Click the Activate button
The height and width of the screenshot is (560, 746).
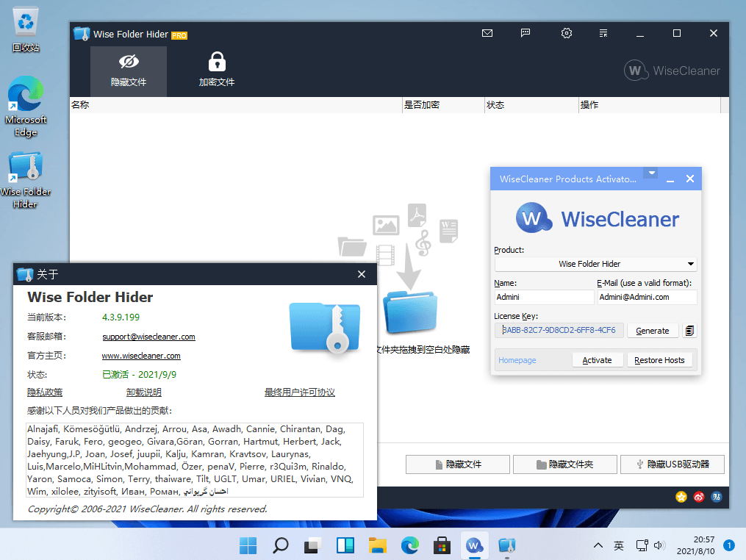[x=597, y=360]
